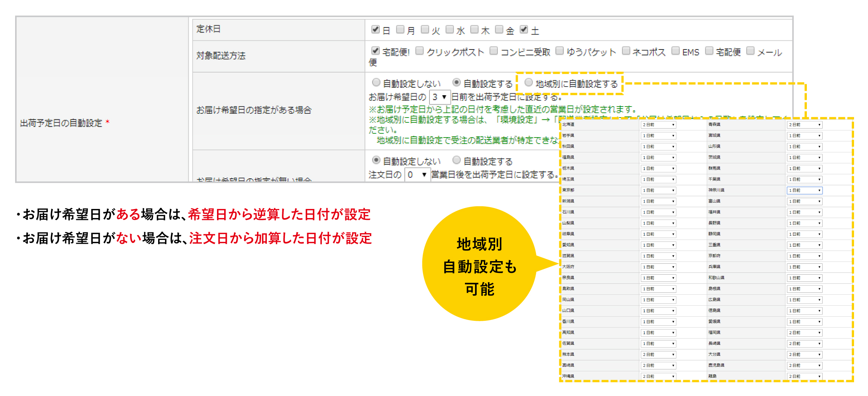The image size is (868, 396).
Task: Expand the 北海道 days-before dropdown
Action: (658, 125)
